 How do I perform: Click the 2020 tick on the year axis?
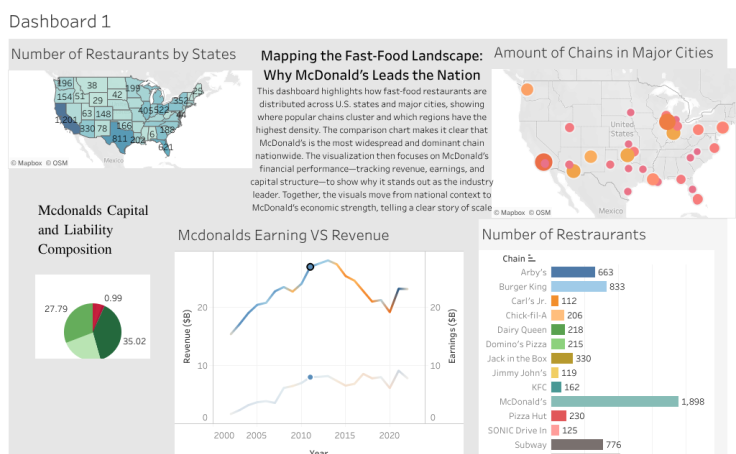389,435
